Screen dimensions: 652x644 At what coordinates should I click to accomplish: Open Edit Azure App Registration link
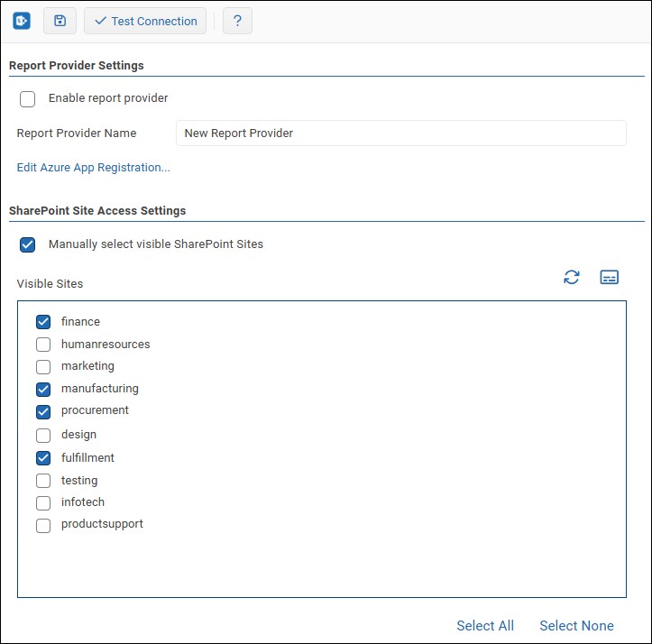click(x=94, y=167)
